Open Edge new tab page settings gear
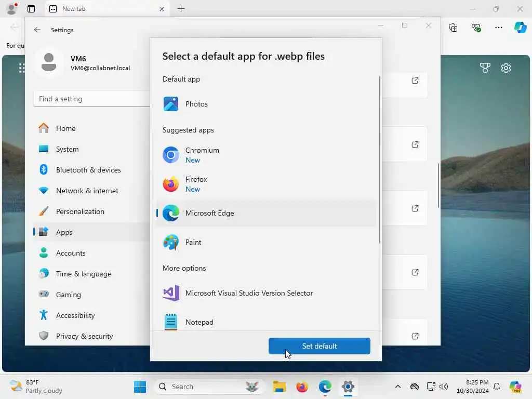This screenshot has width=532, height=399. [506, 68]
